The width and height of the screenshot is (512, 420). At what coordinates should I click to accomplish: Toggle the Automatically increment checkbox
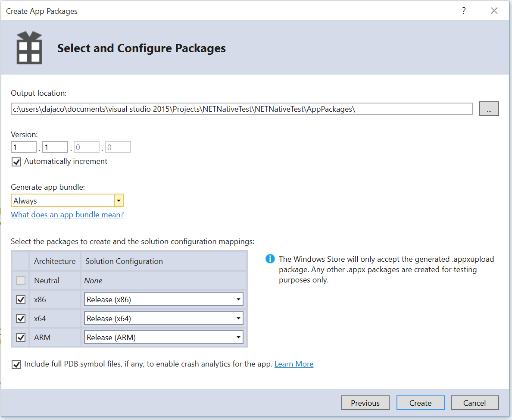(16, 162)
